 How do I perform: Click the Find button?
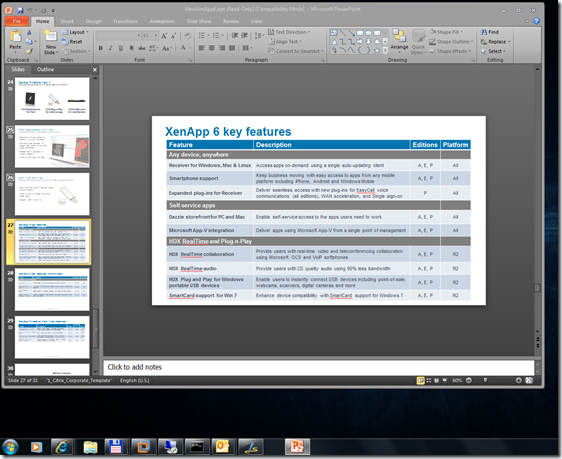(x=490, y=32)
